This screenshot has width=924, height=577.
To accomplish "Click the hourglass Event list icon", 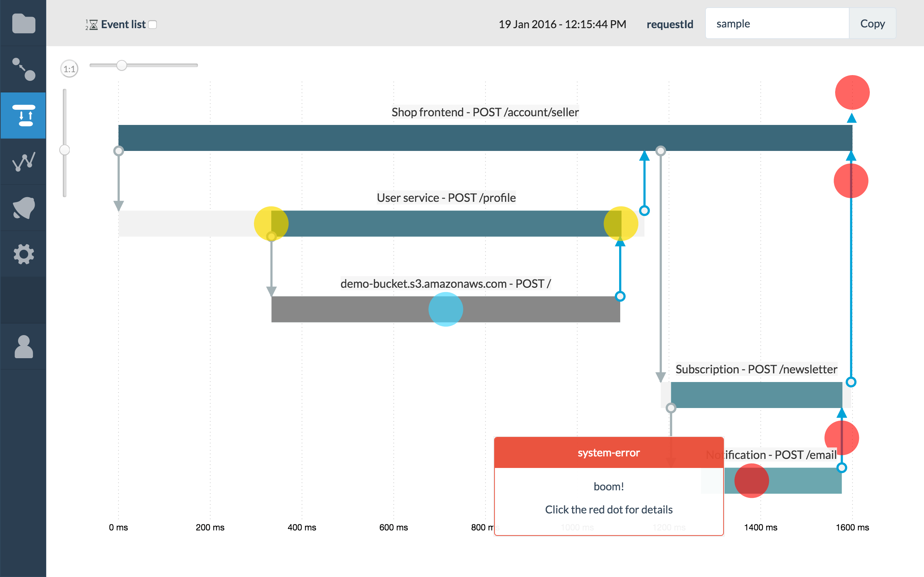I will [x=92, y=25].
